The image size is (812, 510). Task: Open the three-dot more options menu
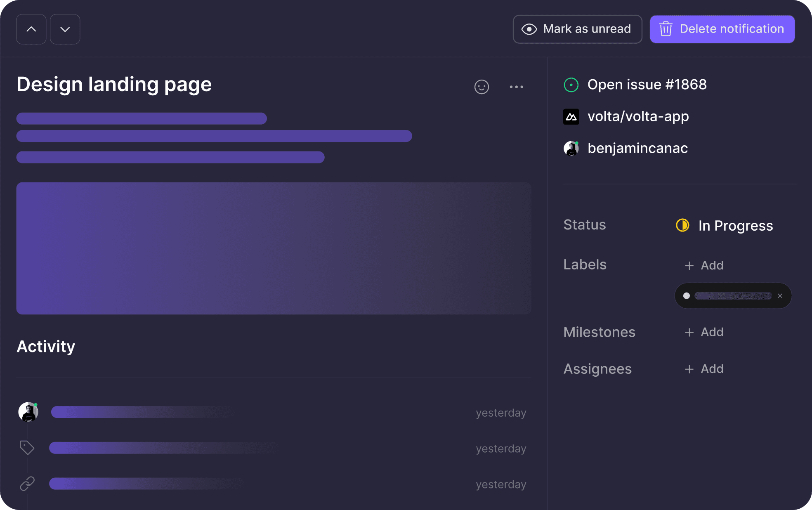click(x=516, y=87)
